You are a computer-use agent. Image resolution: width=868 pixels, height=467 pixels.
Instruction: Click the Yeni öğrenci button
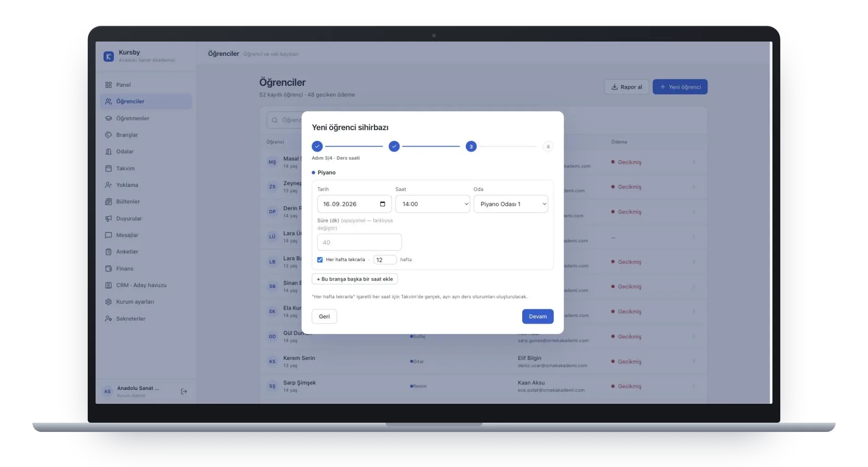680,87
